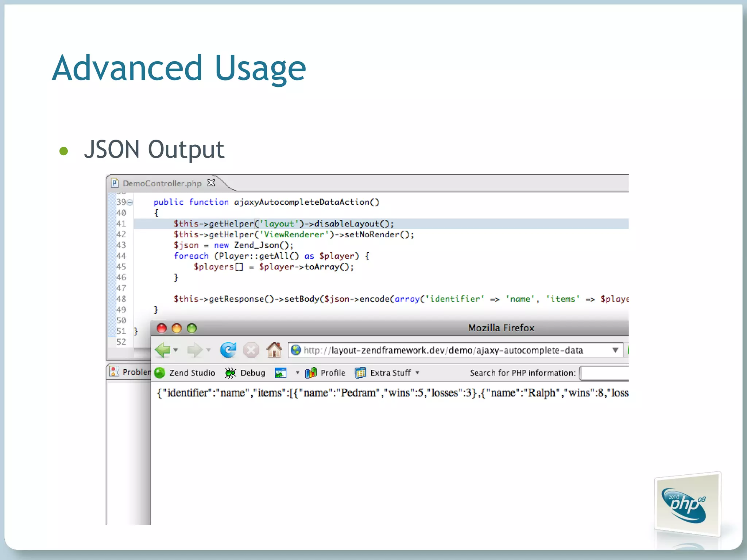Open back history dropdown arrow

click(176, 350)
